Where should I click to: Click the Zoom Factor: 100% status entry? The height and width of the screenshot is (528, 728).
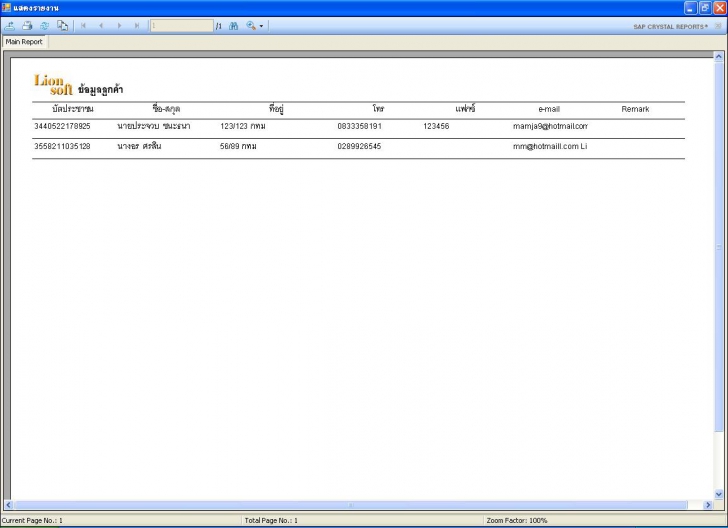pos(517,521)
